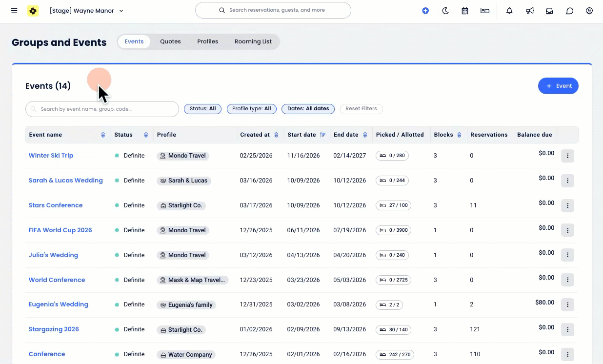Screen dimensions: 603x364
Task: Open the Winter Ski Trip event link
Action: 51,156
